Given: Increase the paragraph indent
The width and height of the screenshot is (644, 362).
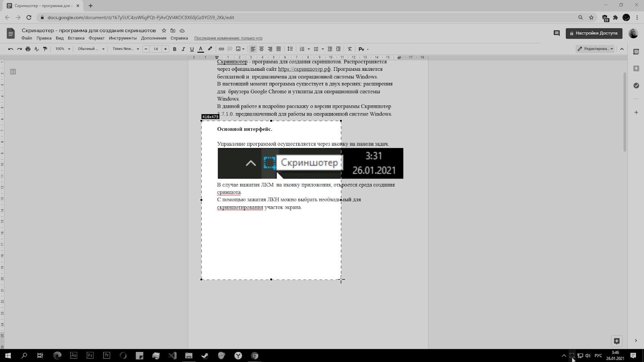Looking at the screenshot, I should (338, 49).
